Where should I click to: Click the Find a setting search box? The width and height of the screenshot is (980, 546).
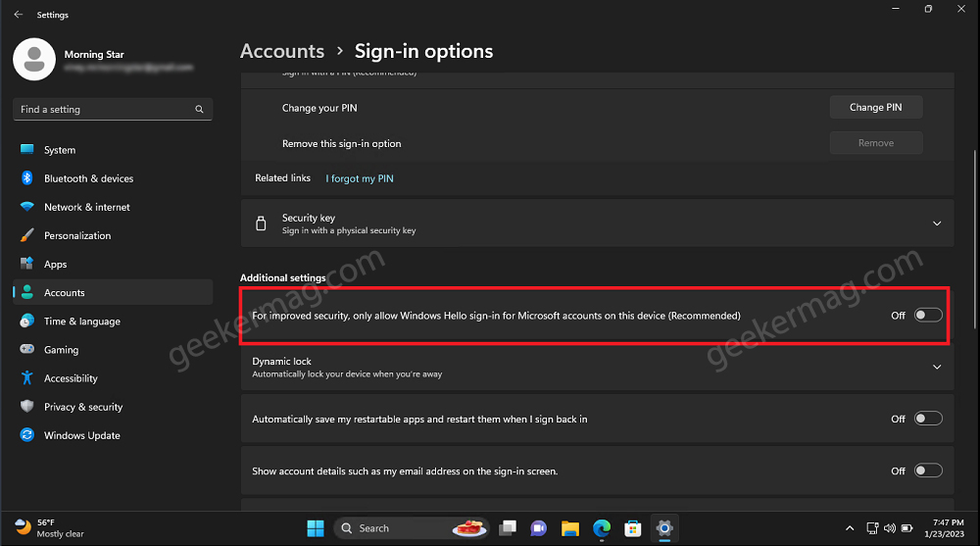coord(113,109)
